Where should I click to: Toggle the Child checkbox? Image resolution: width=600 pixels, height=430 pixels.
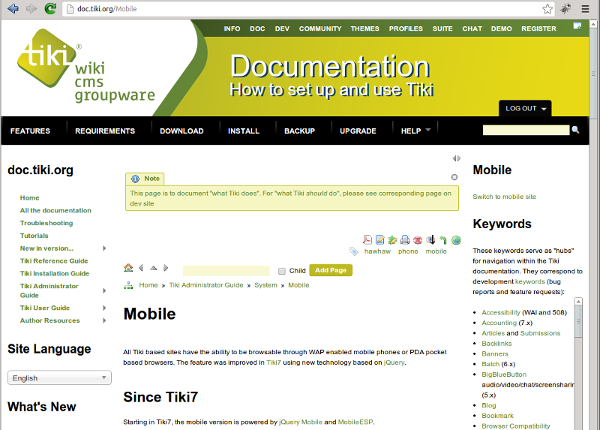(x=282, y=271)
